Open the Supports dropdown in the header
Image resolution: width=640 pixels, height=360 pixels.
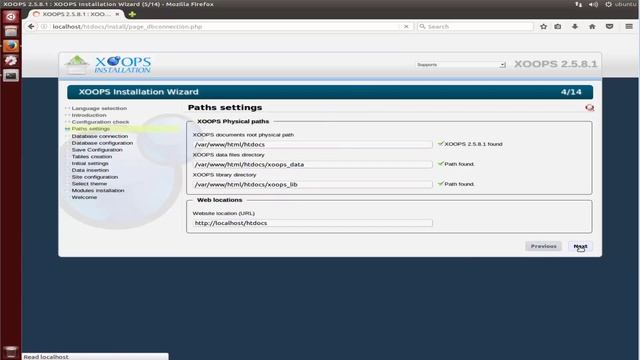460,64
